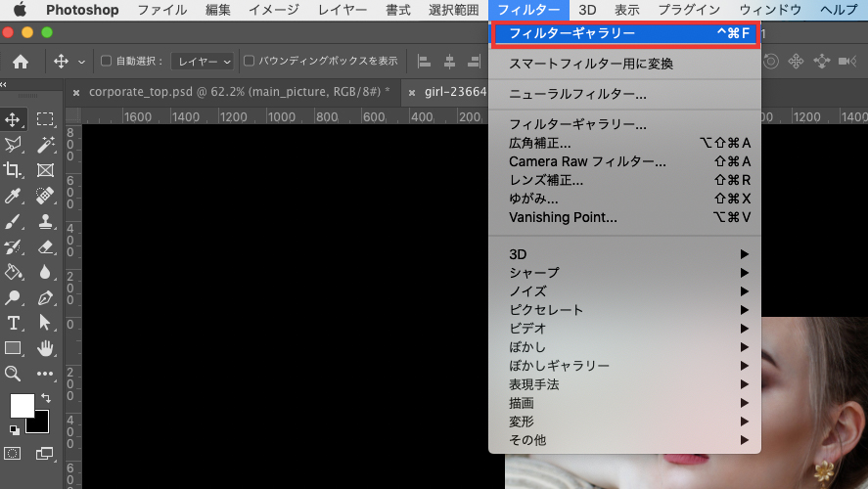
Task: Expand the ピクセレート submenu
Action: coord(624,310)
